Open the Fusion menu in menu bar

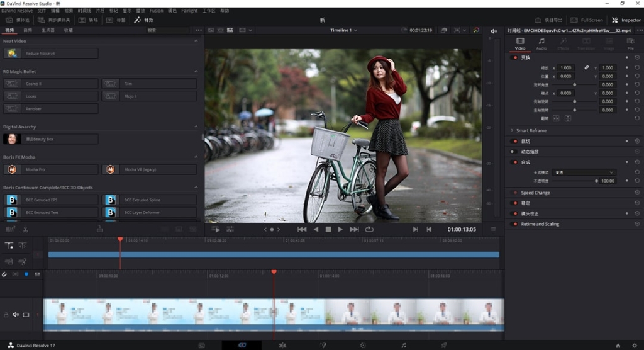pos(157,11)
